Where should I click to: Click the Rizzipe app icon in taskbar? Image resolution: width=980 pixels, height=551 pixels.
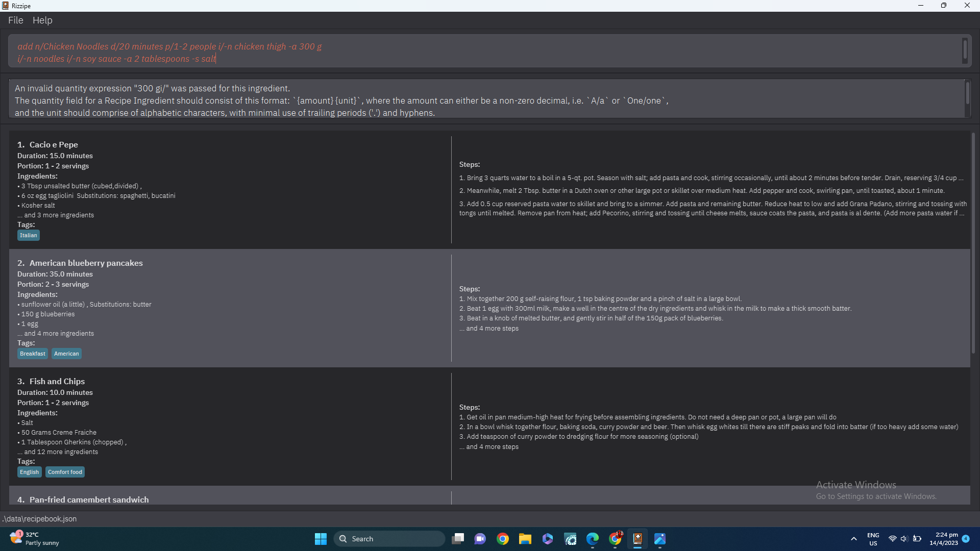638,539
